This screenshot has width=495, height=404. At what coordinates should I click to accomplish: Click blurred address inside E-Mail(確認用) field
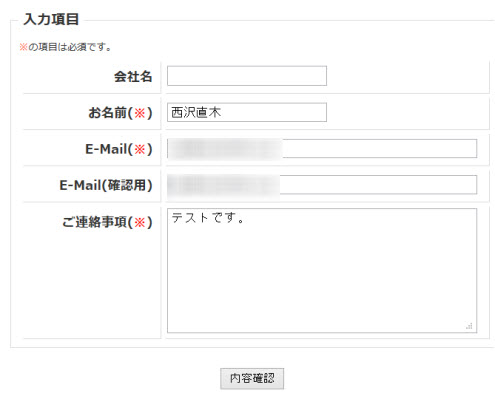[x=223, y=185]
